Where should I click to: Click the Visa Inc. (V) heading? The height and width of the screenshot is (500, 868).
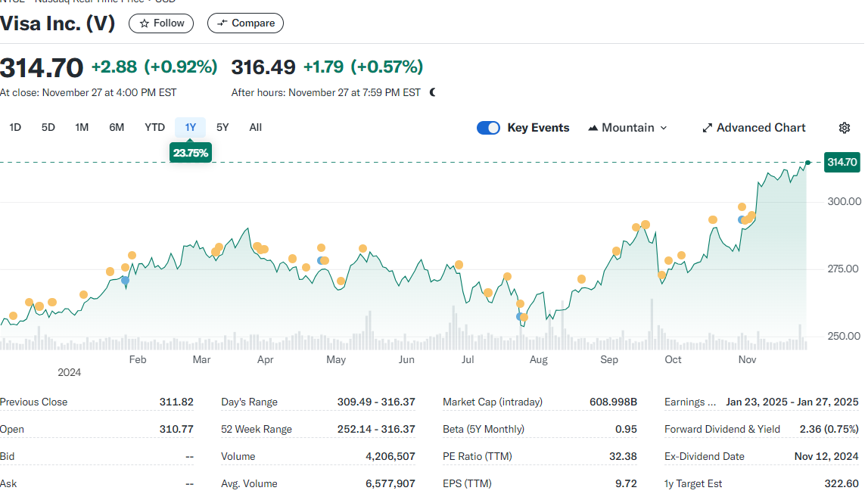click(x=58, y=23)
